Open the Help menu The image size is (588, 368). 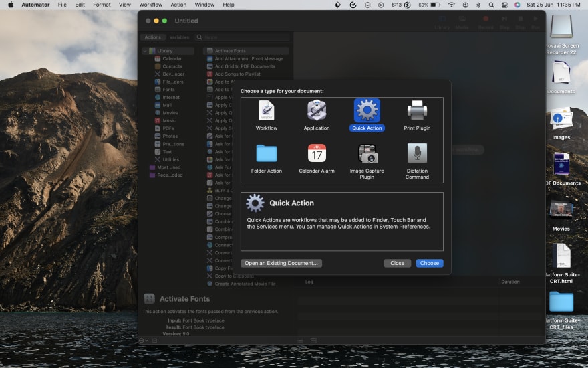click(229, 5)
